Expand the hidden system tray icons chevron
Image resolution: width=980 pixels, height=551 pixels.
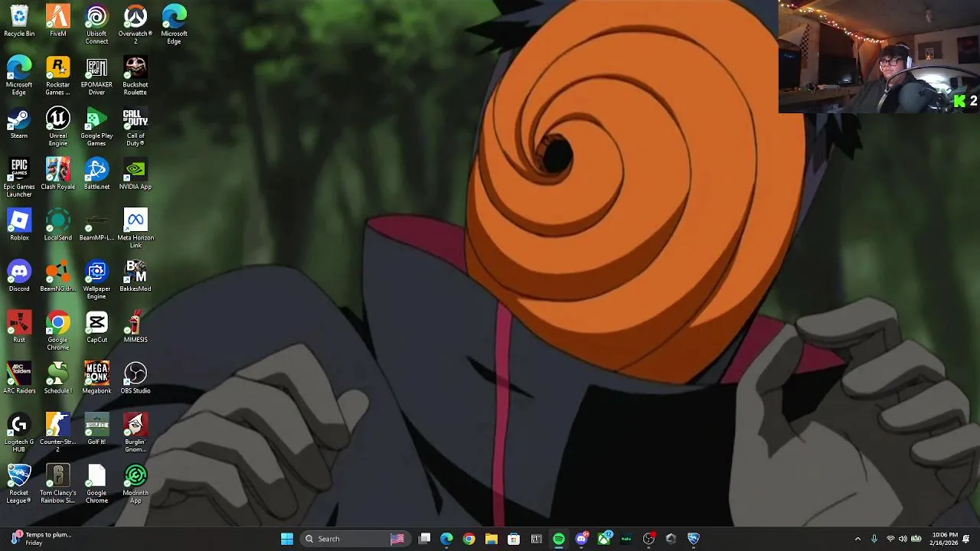tap(857, 539)
